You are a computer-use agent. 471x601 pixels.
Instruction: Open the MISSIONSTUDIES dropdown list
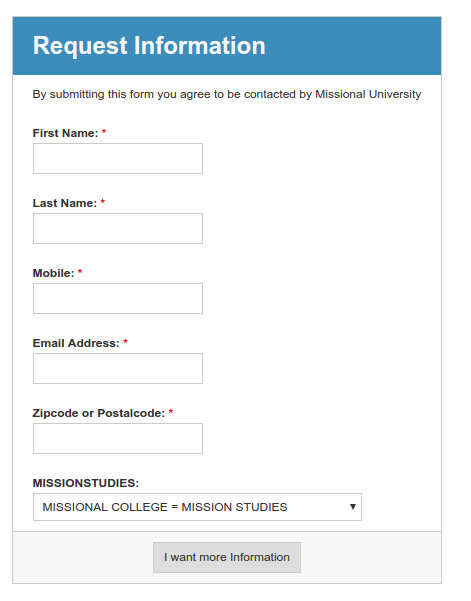(x=197, y=507)
